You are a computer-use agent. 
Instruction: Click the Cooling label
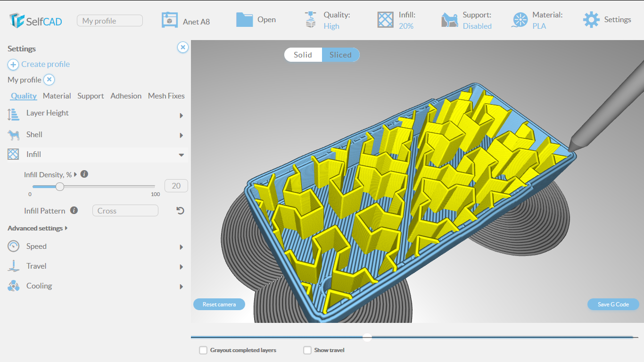coord(39,286)
